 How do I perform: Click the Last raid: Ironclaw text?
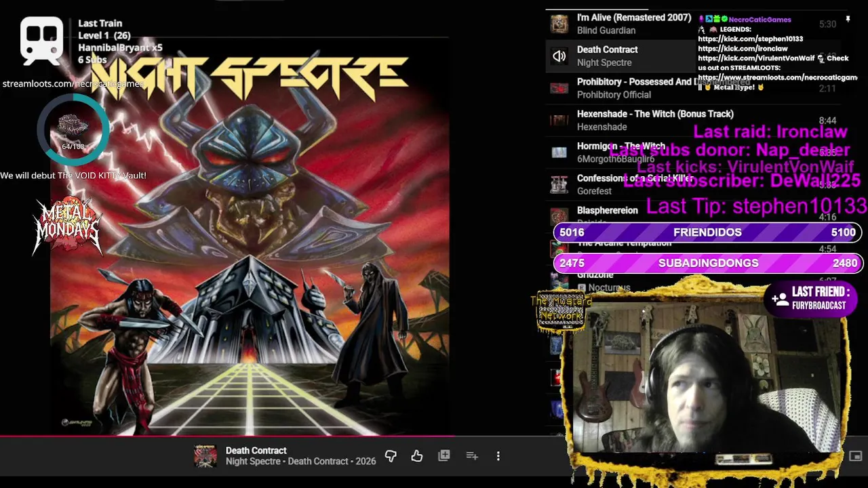pyautogui.click(x=770, y=132)
